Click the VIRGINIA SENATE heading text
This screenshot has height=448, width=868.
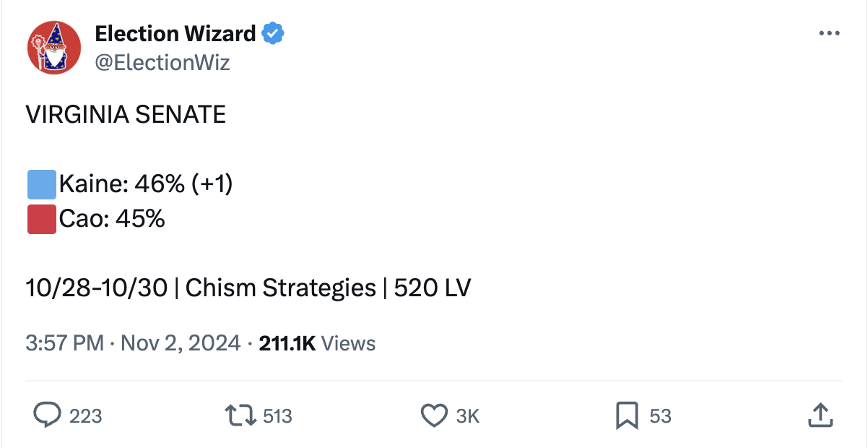[x=126, y=115]
